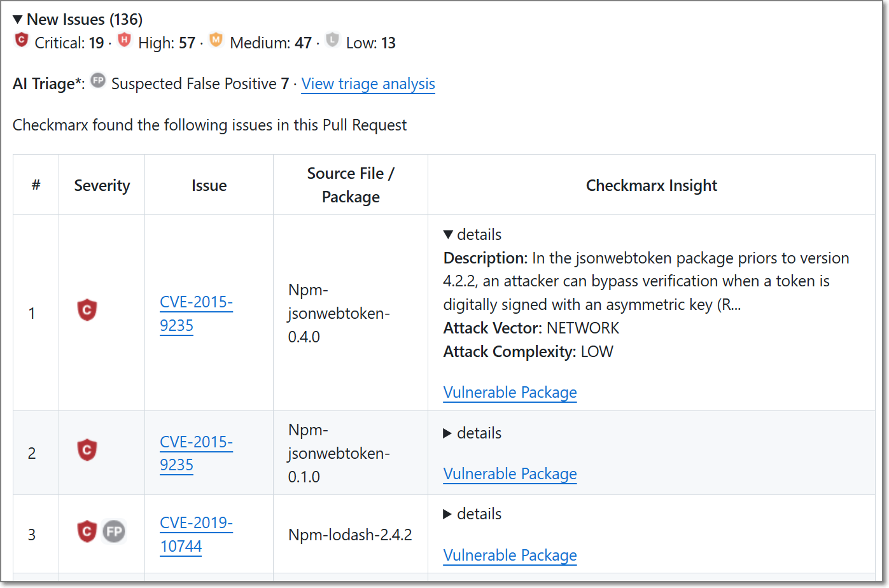Click the Critical: 19 count text

coord(69,43)
